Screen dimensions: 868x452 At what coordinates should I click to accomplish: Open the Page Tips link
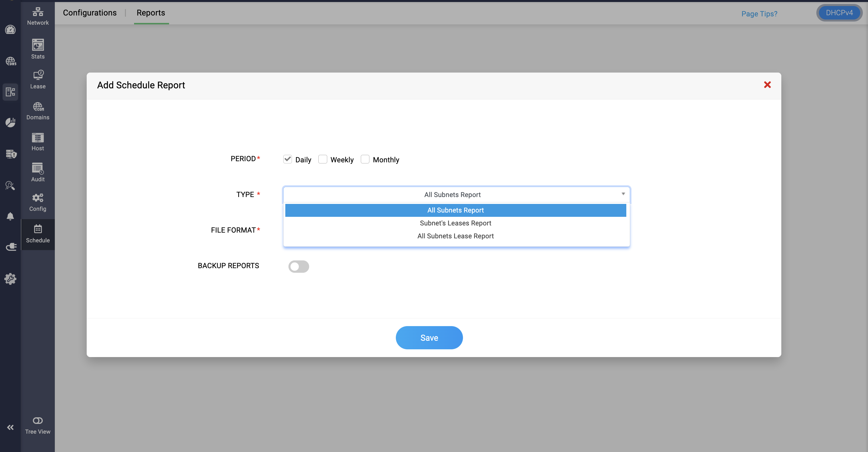(x=759, y=14)
